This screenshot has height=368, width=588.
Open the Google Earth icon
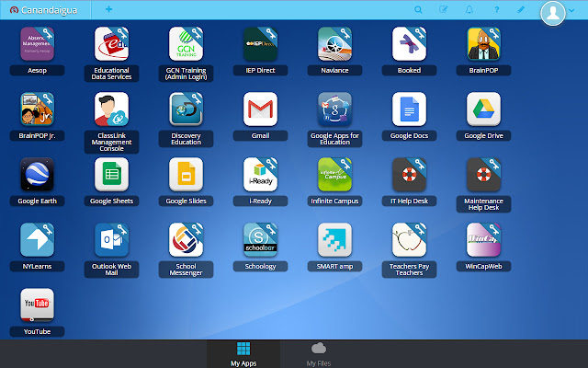[x=37, y=174]
